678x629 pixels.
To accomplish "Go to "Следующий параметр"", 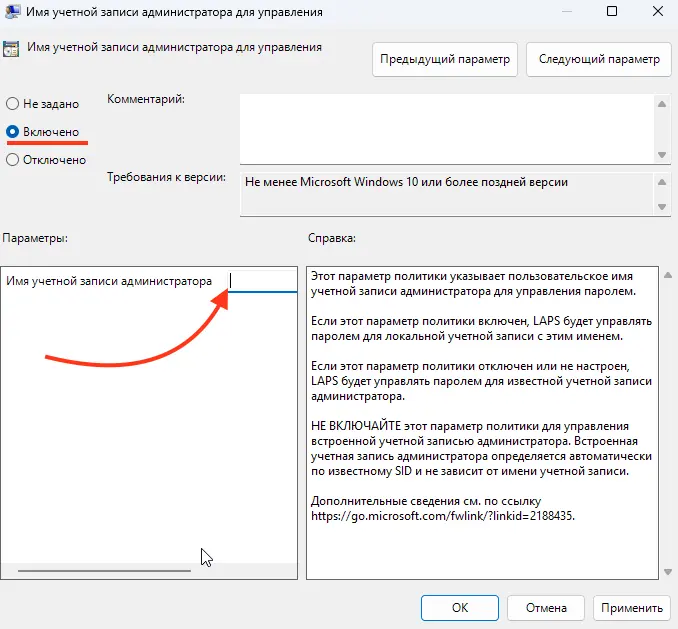I will coord(598,59).
